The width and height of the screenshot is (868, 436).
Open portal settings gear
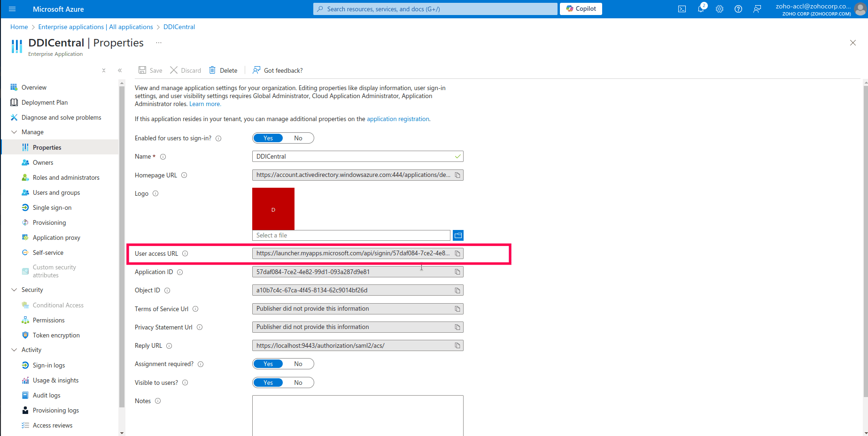(x=720, y=9)
